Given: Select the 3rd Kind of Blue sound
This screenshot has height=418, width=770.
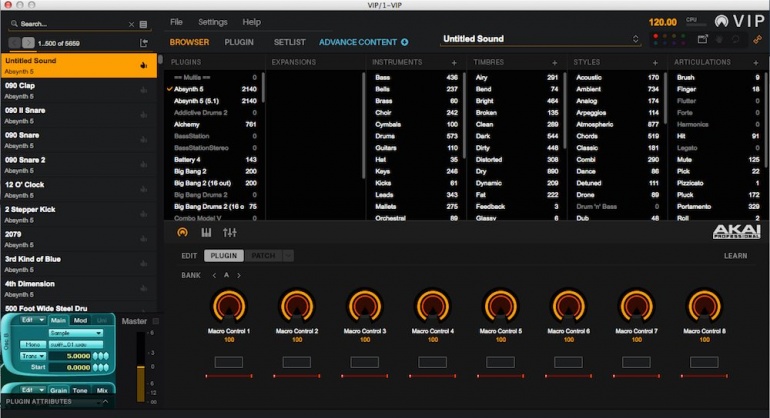Looking at the screenshot, I should pos(79,264).
